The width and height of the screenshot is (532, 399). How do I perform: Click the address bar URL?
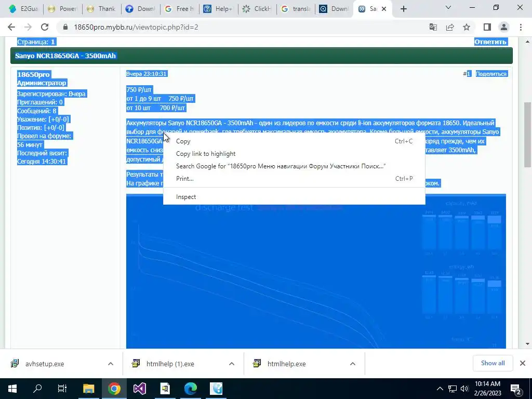tap(136, 27)
